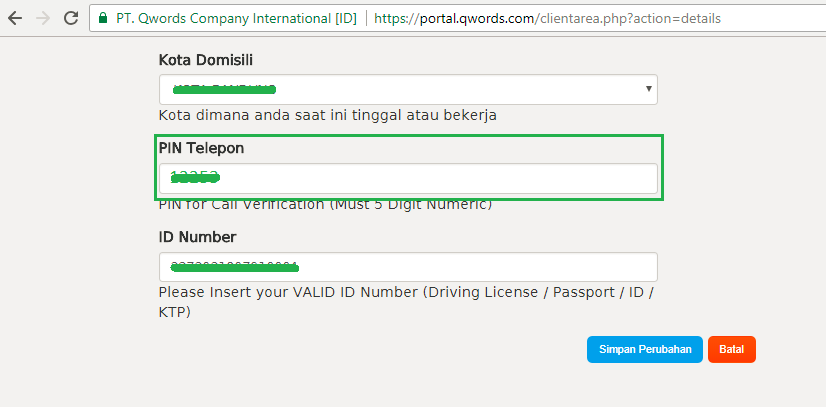Save changes with Simpan Perubahan
Viewport: 826px width, 407px height.
tap(645, 349)
